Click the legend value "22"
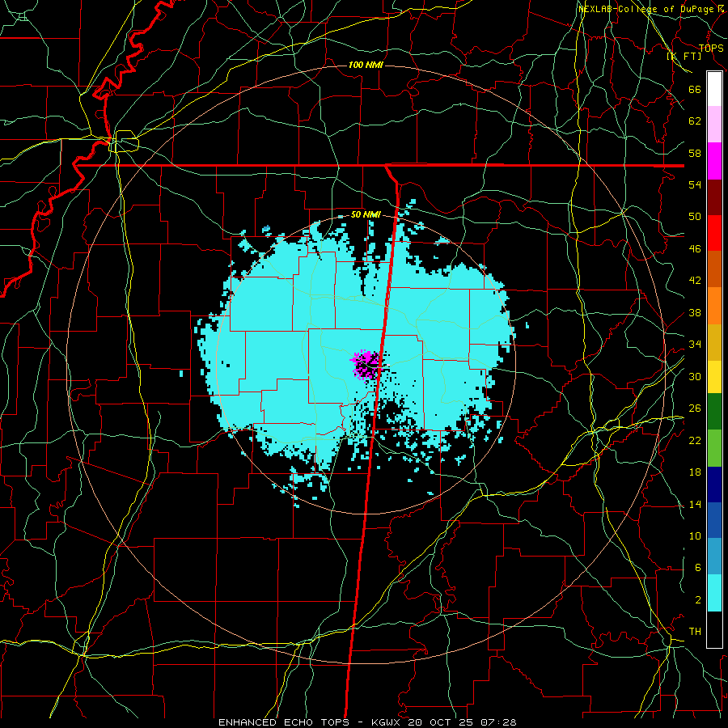The width and height of the screenshot is (728, 728). [x=695, y=441]
